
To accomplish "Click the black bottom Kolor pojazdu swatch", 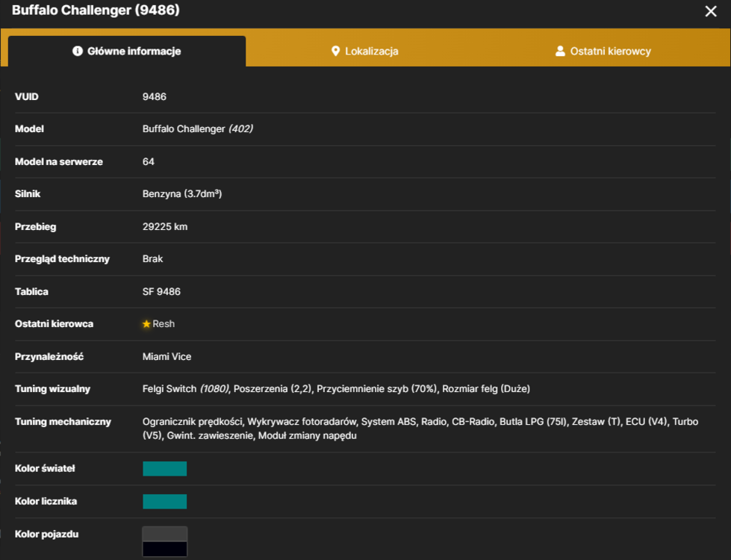I will point(164,549).
